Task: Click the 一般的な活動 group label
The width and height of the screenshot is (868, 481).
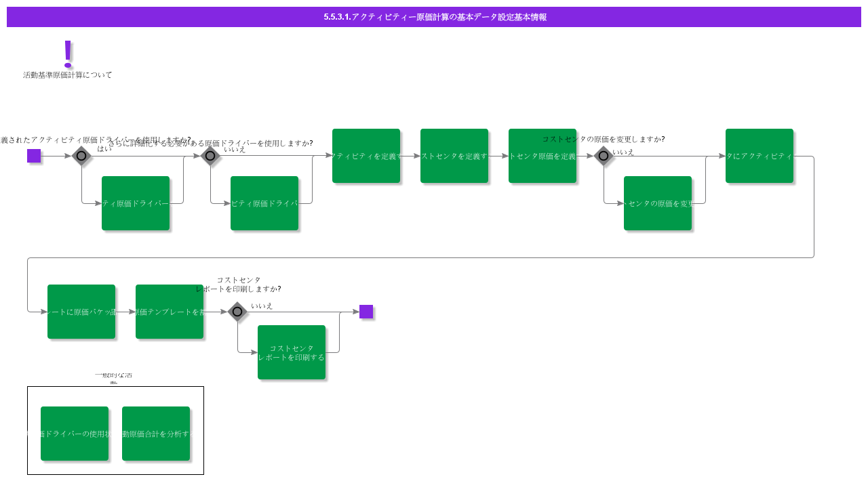Action: (x=114, y=378)
